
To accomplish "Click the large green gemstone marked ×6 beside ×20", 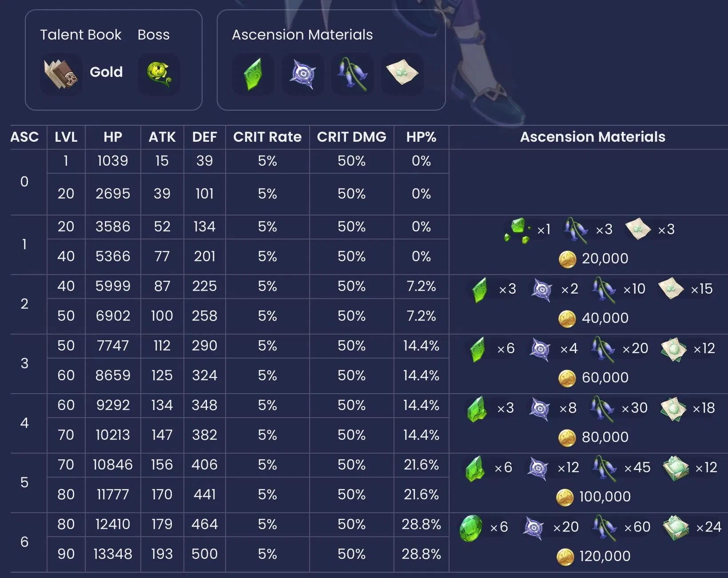I will tap(471, 528).
